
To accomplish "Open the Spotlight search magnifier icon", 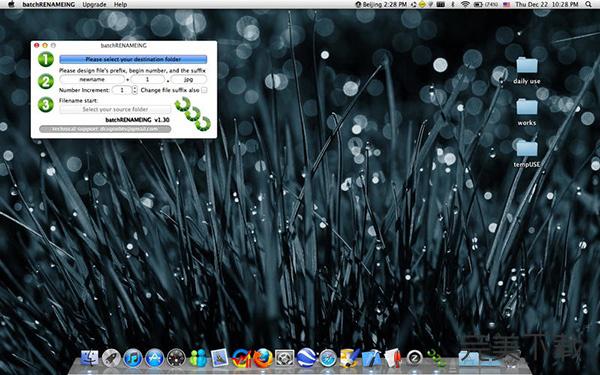I will [x=589, y=4].
